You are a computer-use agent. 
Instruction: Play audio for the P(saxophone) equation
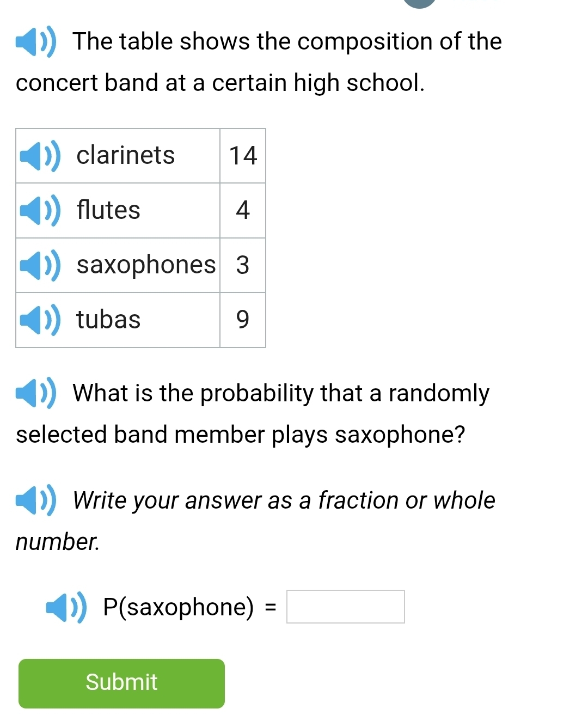tap(66, 607)
